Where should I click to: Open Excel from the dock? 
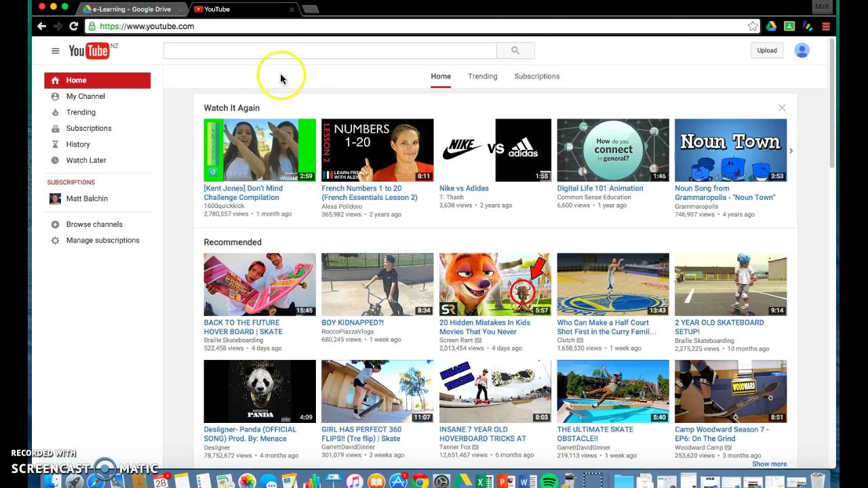pyautogui.click(x=484, y=481)
